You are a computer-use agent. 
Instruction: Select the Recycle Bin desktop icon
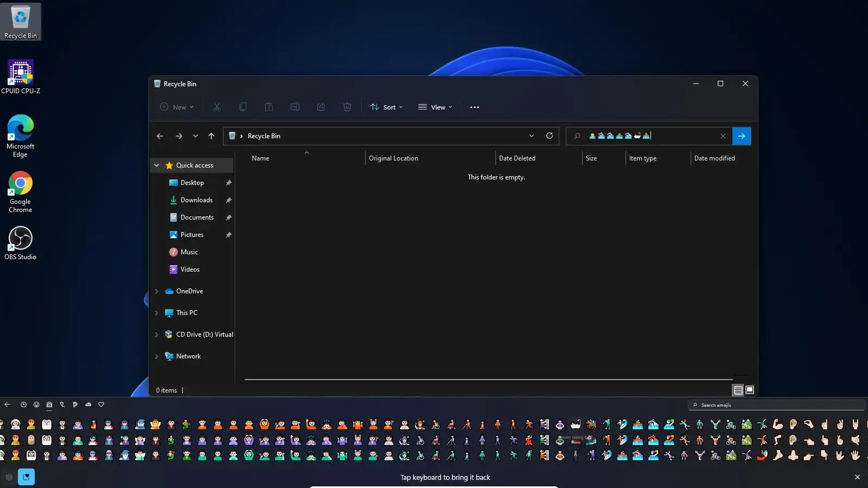(x=21, y=22)
